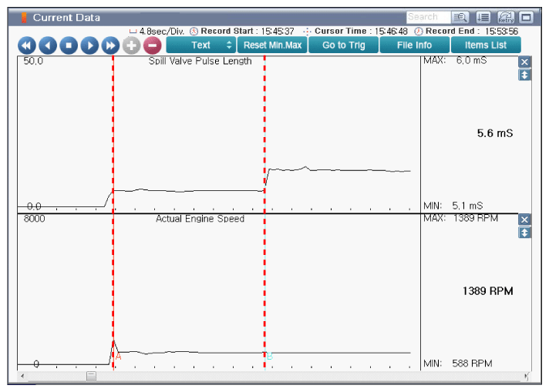Click the search magnifier icon

point(460,17)
